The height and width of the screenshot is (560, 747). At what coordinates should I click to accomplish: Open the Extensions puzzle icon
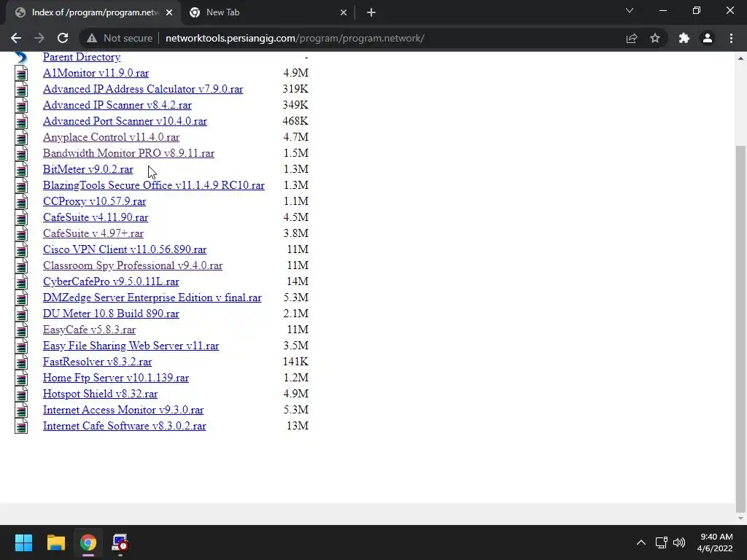point(684,38)
